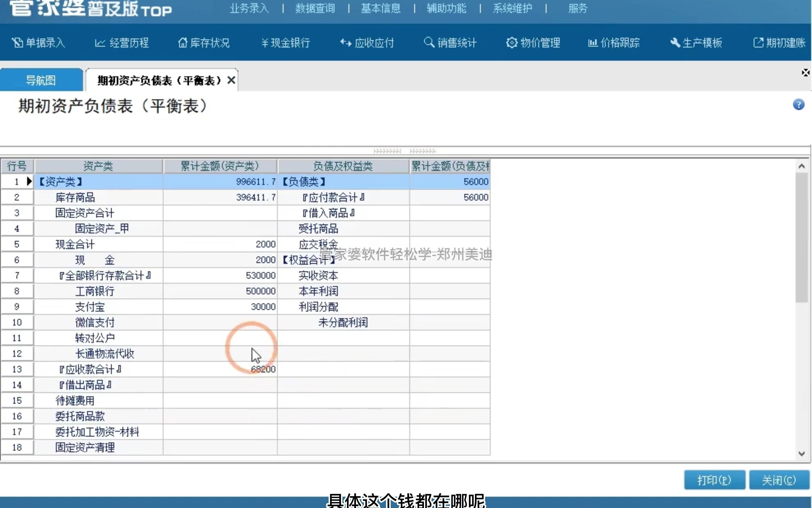
Task: Select 待摊费用 row
Action: coord(98,400)
